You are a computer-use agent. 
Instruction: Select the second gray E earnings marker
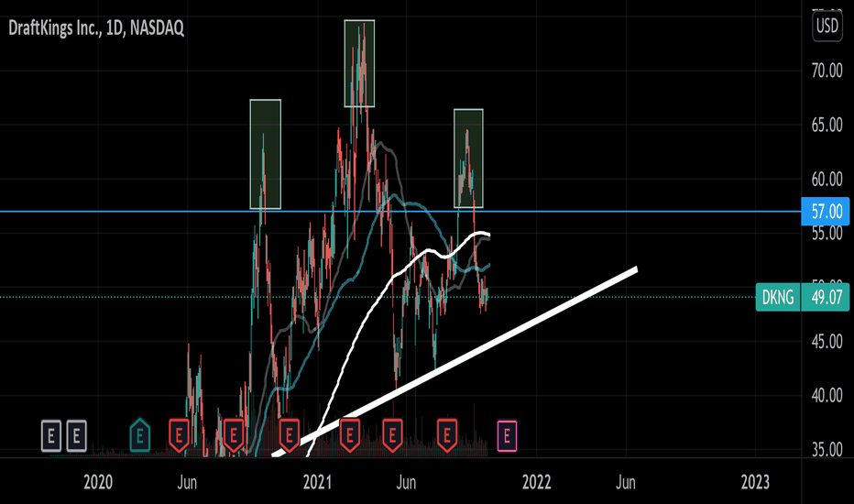(76, 436)
